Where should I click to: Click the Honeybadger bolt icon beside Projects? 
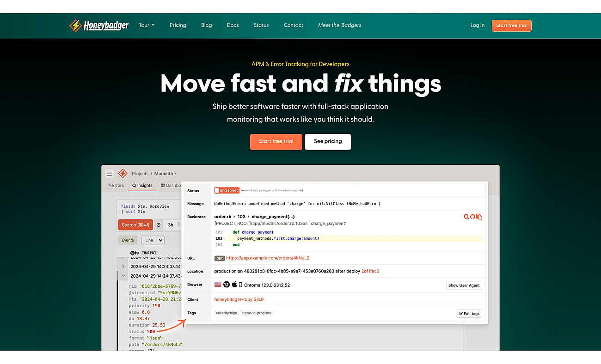click(x=123, y=173)
